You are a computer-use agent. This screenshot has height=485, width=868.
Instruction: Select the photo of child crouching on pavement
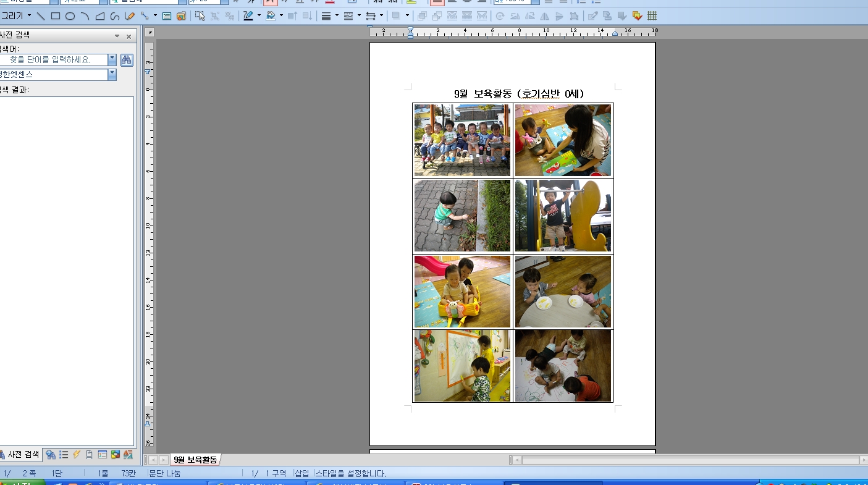pos(463,216)
